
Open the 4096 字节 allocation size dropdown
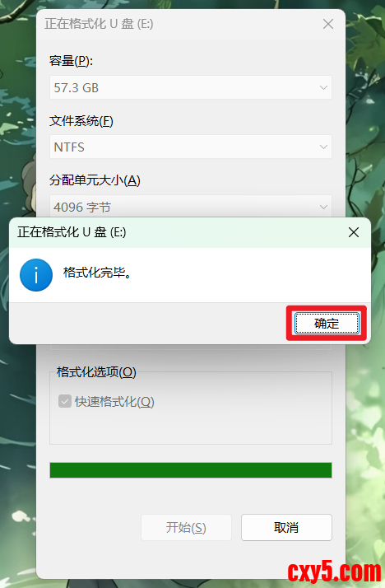click(191, 206)
